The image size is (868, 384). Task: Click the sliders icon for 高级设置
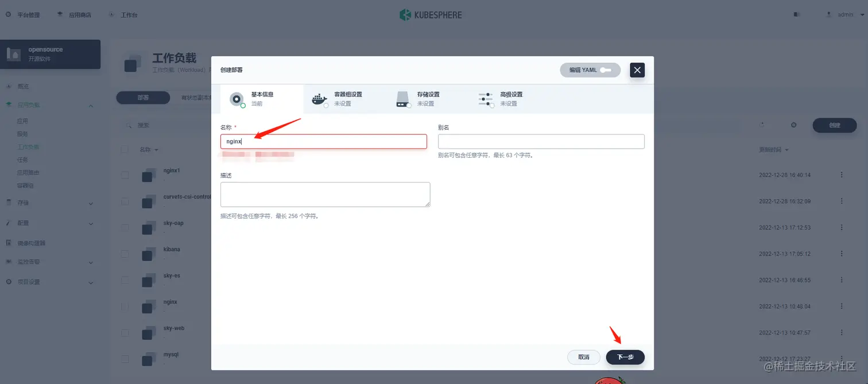point(486,99)
